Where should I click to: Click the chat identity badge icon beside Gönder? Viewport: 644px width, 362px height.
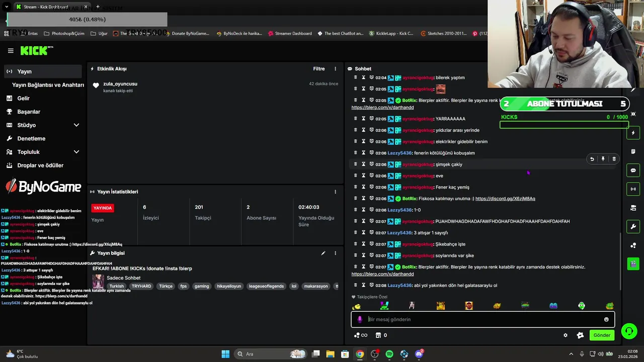point(580,335)
